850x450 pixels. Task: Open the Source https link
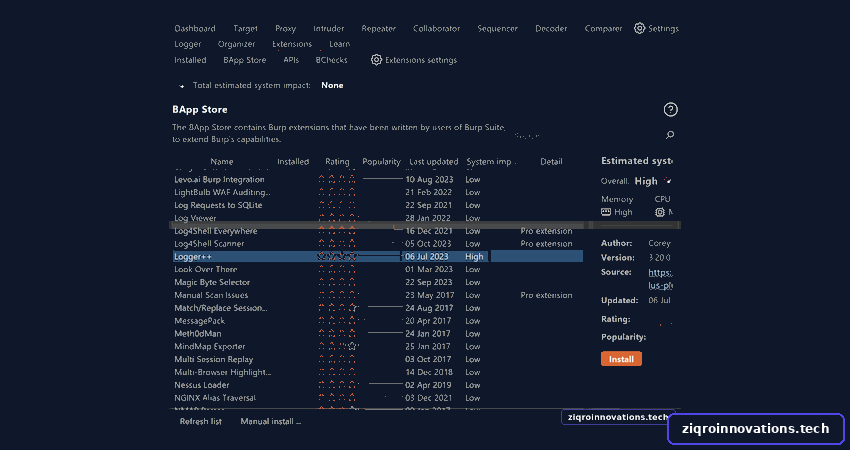point(660,279)
